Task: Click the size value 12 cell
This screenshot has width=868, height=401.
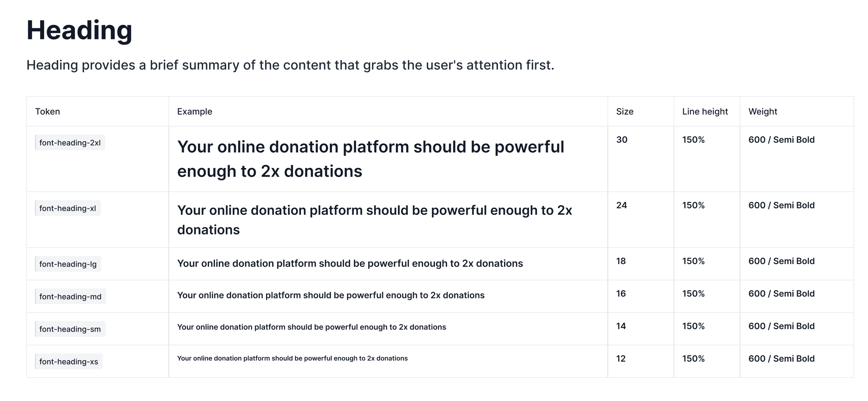Action: pos(621,359)
